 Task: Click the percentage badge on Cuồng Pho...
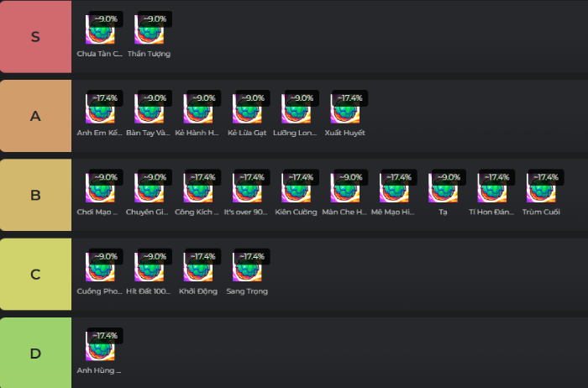(x=106, y=256)
